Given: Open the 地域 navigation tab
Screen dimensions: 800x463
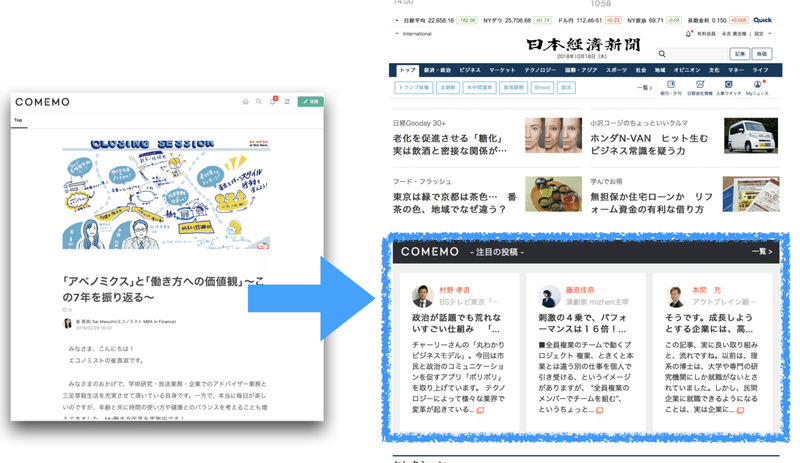Looking at the screenshot, I should tap(660, 70).
